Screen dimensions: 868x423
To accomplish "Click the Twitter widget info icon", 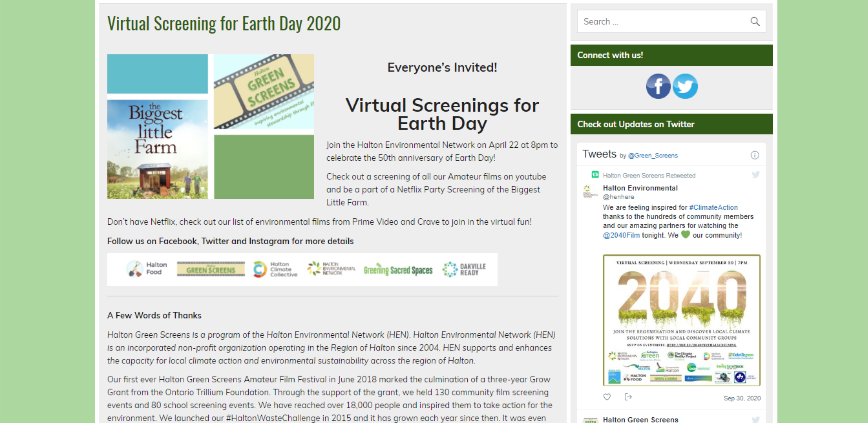I will coord(754,155).
